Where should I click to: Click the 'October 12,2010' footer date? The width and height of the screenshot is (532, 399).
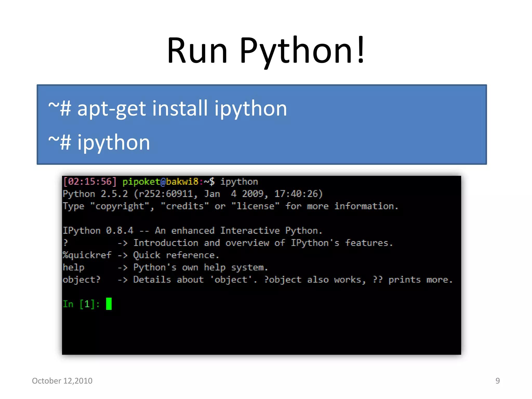(62, 381)
